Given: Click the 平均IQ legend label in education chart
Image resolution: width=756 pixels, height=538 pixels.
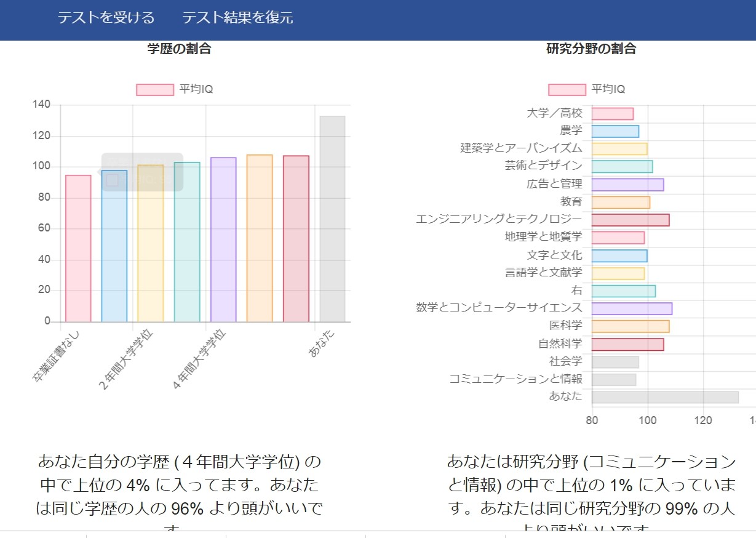Looking at the screenshot, I should click(x=196, y=90).
